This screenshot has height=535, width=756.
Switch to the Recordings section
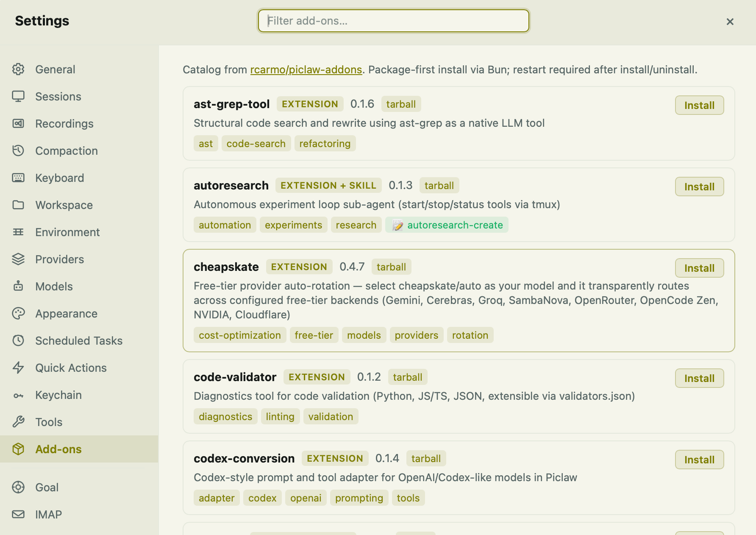pos(79,123)
